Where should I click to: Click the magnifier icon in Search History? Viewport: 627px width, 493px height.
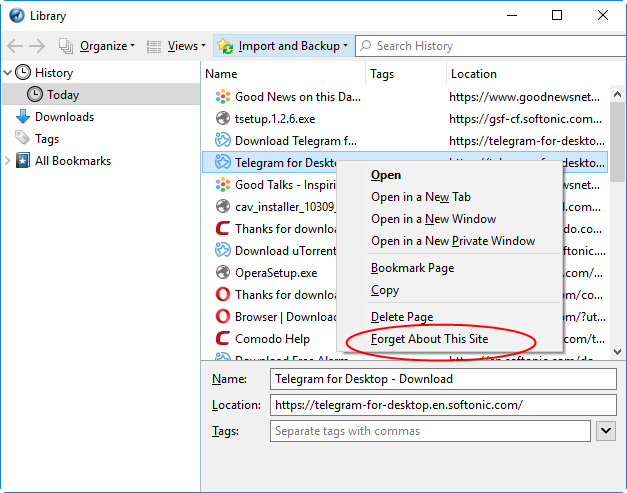(365, 46)
